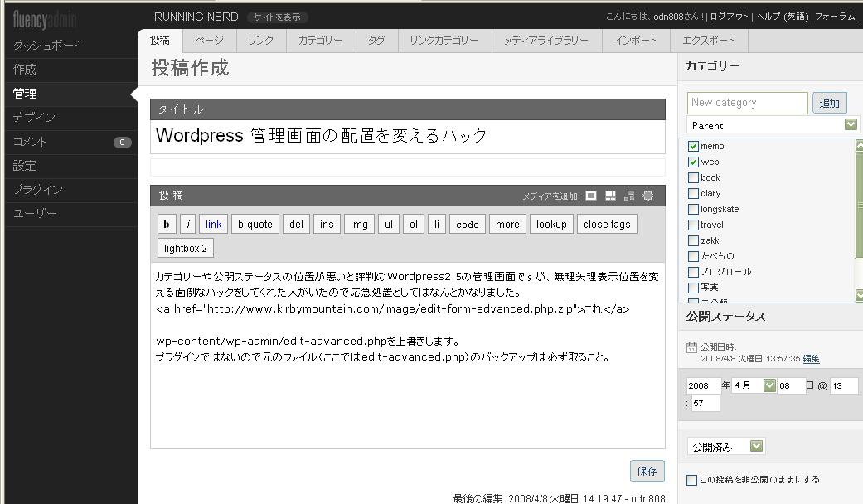This screenshot has height=504, width=863.
Task: Open the デザイン sidebar menu
Action: (x=71, y=118)
